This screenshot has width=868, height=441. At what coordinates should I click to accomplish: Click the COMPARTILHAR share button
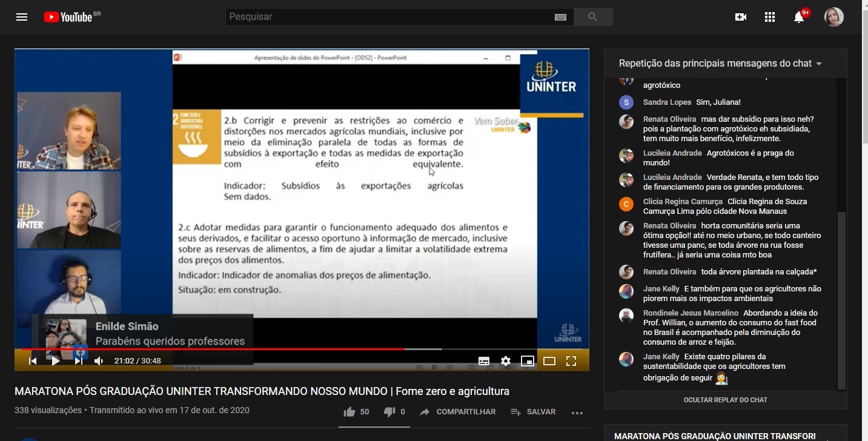(457, 412)
